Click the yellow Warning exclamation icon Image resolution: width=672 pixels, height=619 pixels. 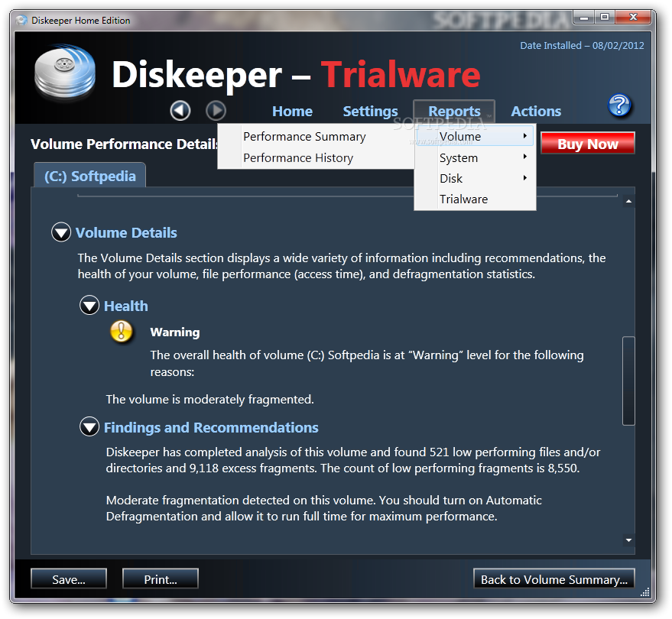coord(122,331)
